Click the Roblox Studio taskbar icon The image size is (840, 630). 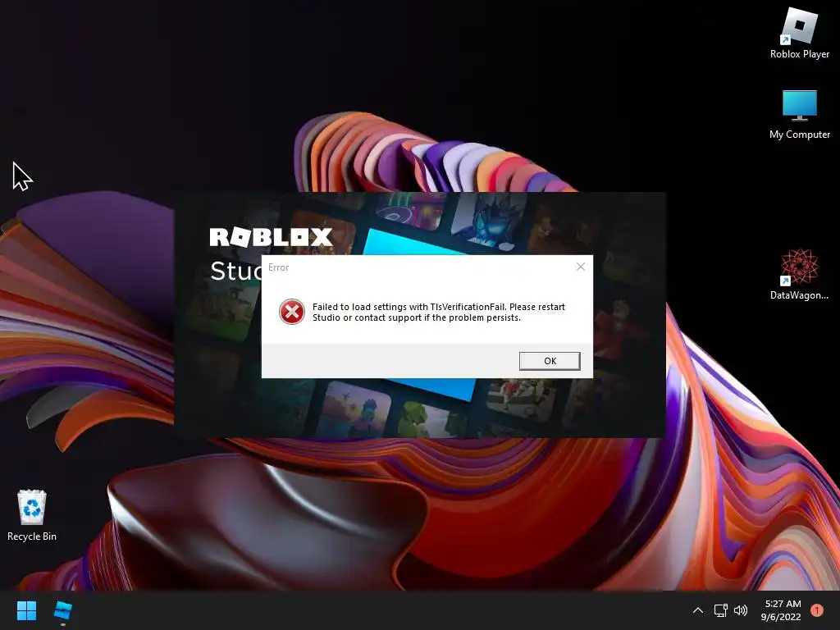coord(62,610)
